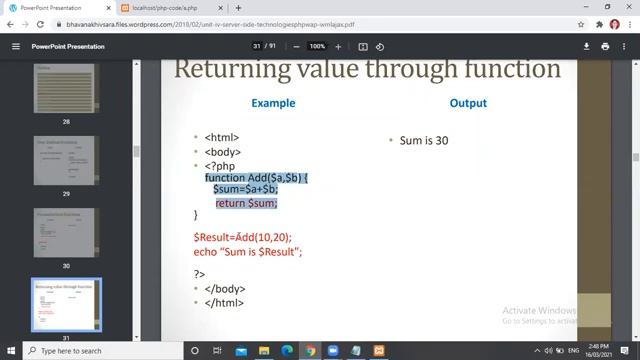Screen dimensions: 640x360
Task: Click the "</html>" bullet text
Action: coord(224,303)
